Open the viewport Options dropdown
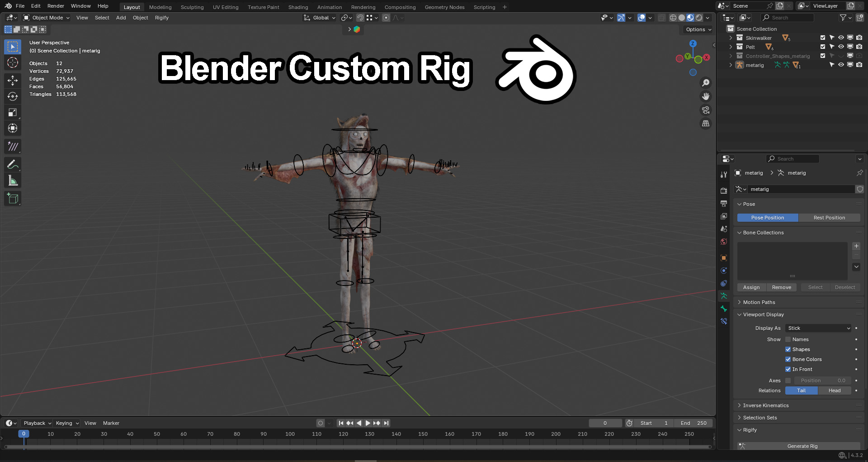Image resolution: width=868 pixels, height=462 pixels. pos(698,29)
